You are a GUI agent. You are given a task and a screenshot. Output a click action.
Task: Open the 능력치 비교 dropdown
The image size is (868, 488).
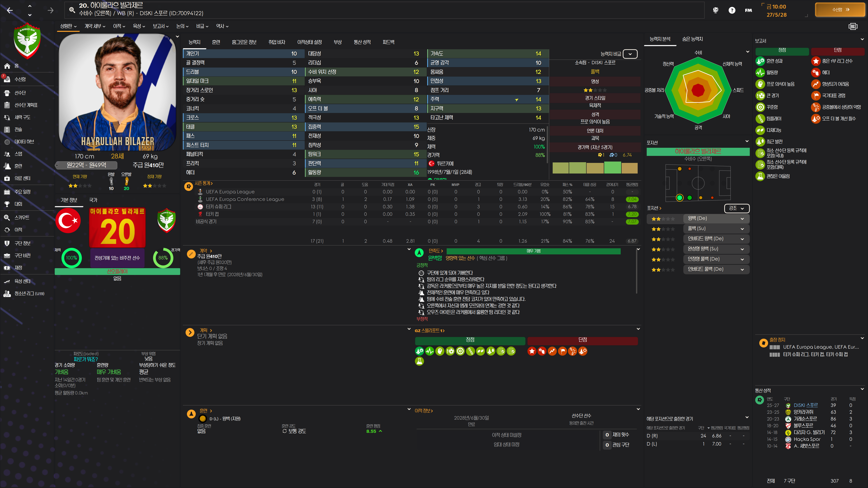pyautogui.click(x=630, y=54)
